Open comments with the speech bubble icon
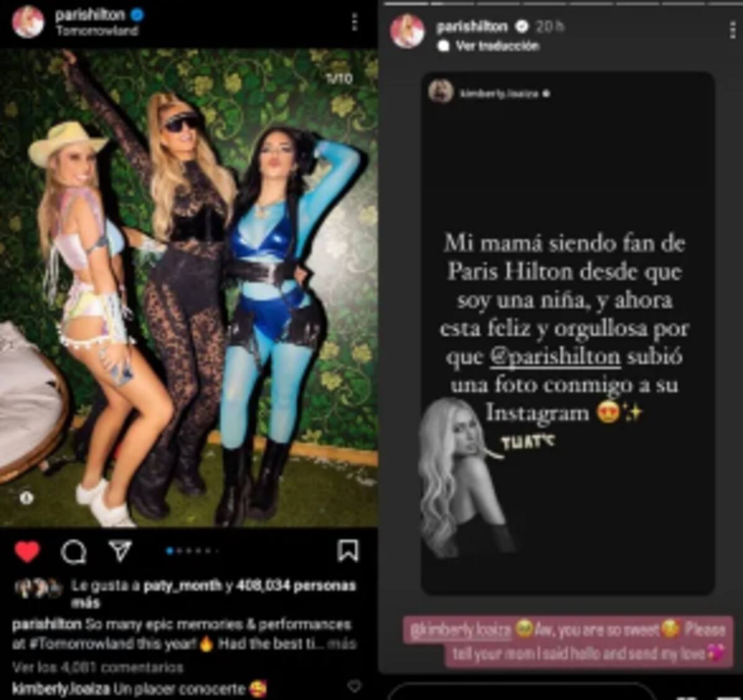This screenshot has height=700, width=743. [x=74, y=551]
